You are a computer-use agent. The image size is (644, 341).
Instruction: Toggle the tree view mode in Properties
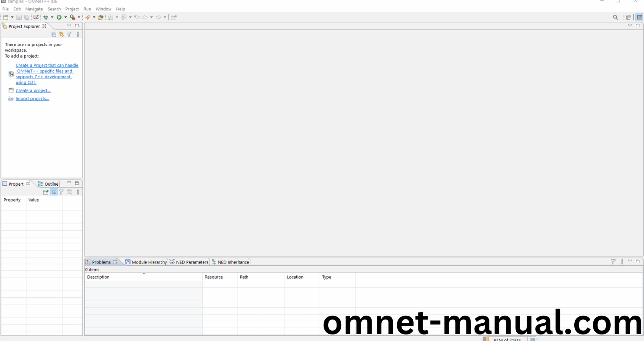(54, 192)
